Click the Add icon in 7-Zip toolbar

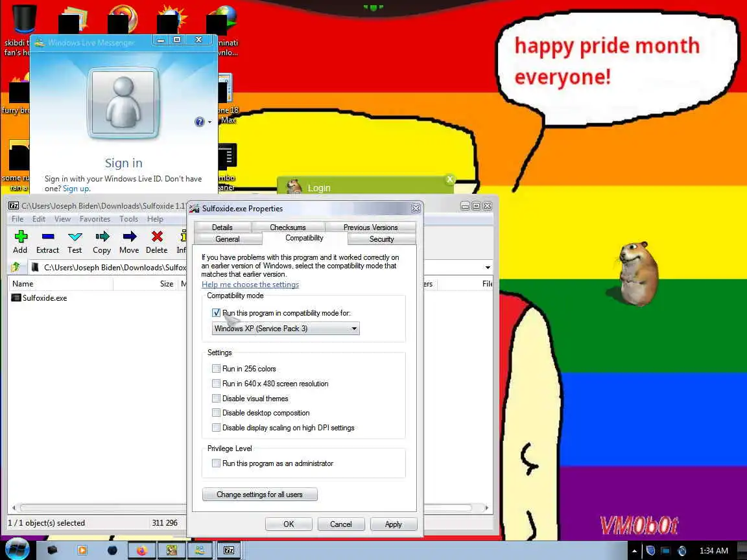[x=21, y=236]
